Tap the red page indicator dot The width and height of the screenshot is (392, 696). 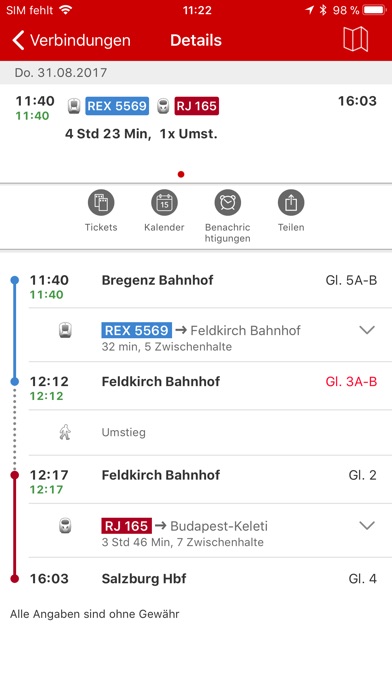[181, 174]
